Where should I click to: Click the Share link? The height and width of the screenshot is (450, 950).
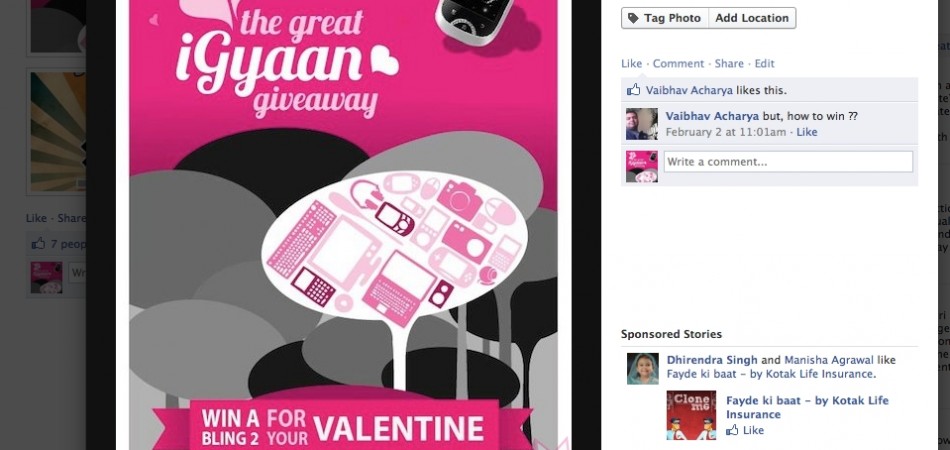tap(729, 64)
